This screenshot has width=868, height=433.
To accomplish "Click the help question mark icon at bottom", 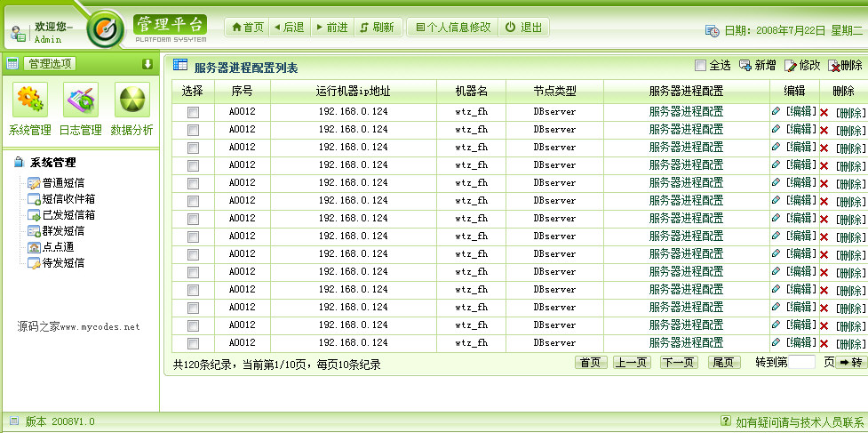I will point(726,421).
